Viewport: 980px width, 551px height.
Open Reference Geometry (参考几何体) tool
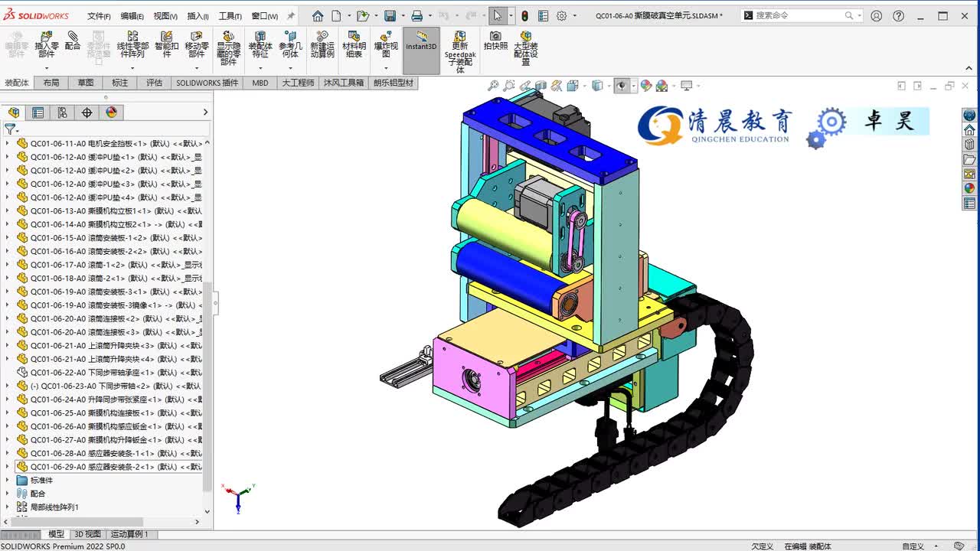[290, 44]
